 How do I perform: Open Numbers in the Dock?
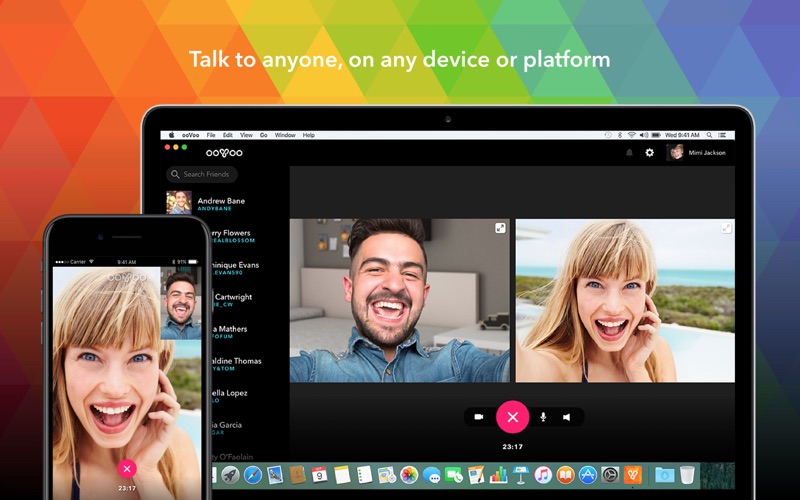[x=498, y=475]
